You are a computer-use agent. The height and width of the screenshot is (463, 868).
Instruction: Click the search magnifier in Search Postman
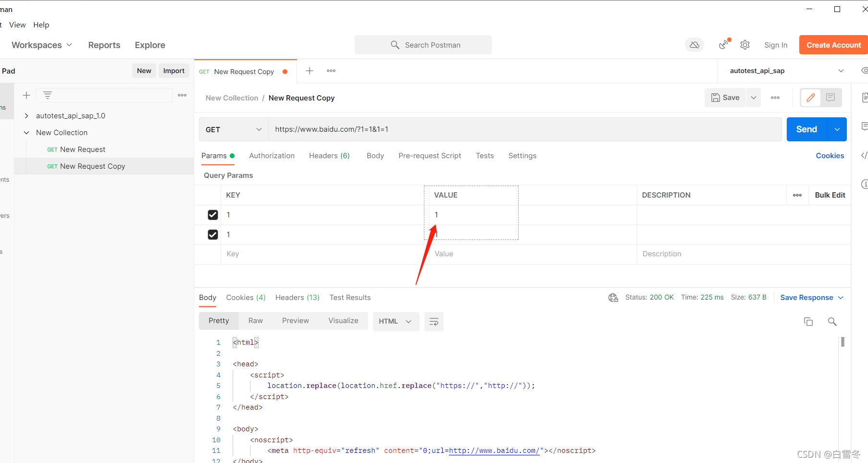[395, 45]
